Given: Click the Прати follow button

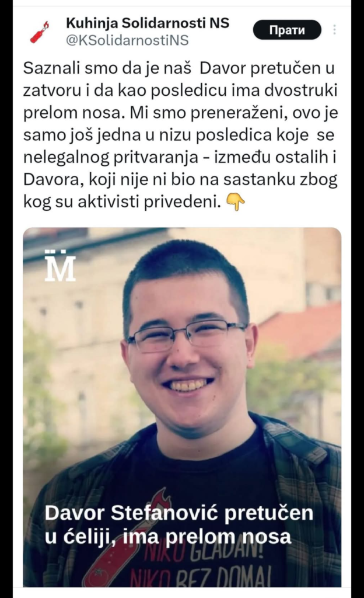Looking at the screenshot, I should [287, 30].
